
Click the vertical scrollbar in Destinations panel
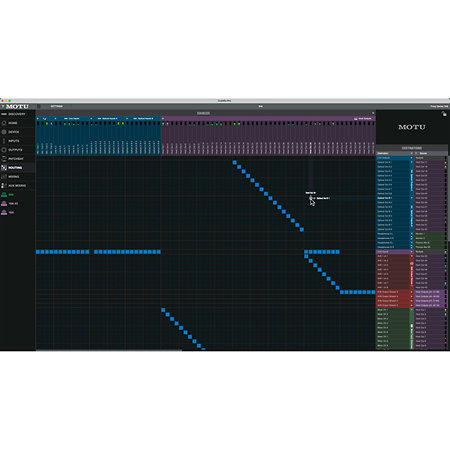449,197
